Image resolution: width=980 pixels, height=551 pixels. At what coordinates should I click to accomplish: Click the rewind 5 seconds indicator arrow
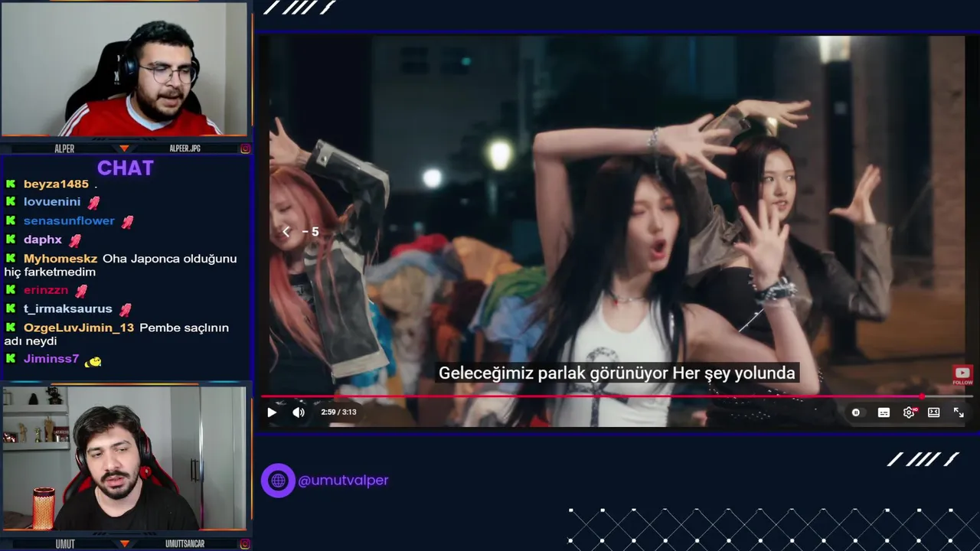pyautogui.click(x=286, y=232)
